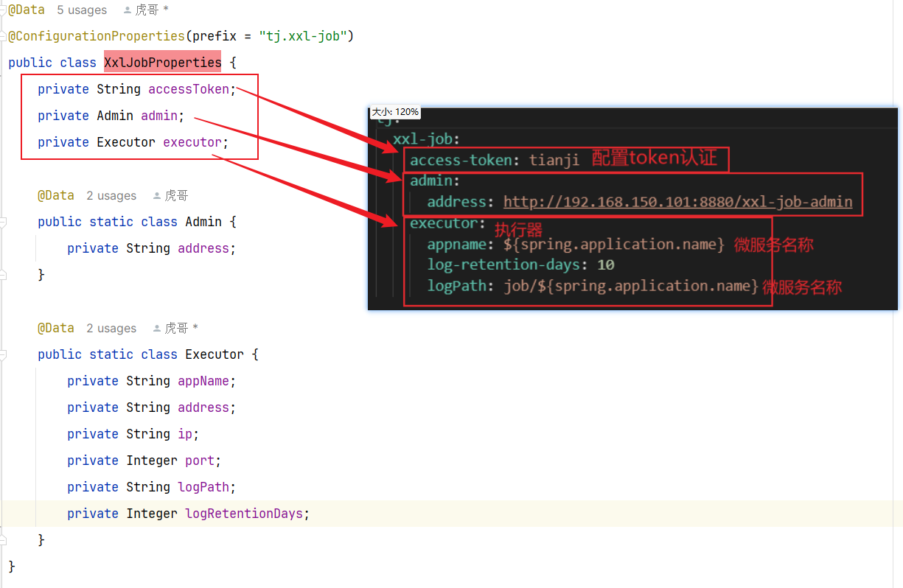
Task: Click the @ConfigurationProperties annotation
Action: [97, 36]
